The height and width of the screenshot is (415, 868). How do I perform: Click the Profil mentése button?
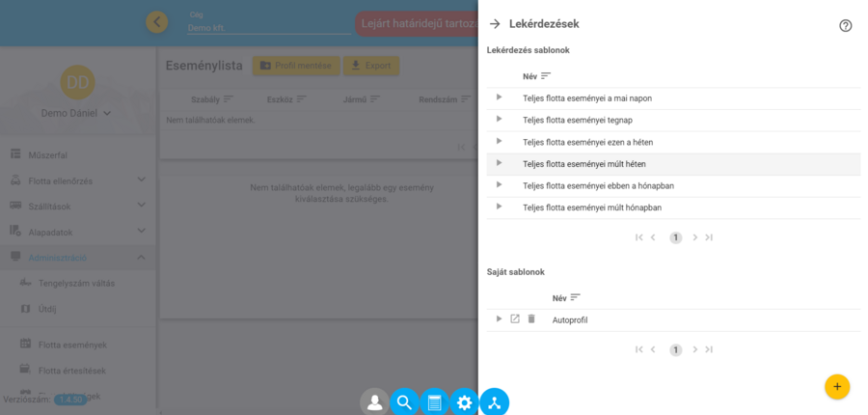(x=295, y=67)
